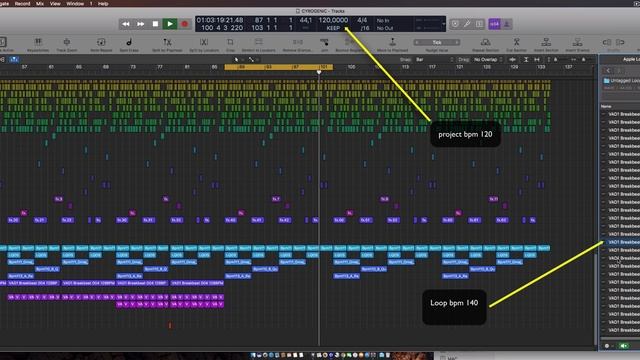The image size is (640, 360).
Task: Click the Repeat Section toolbar icon
Action: 485,42
